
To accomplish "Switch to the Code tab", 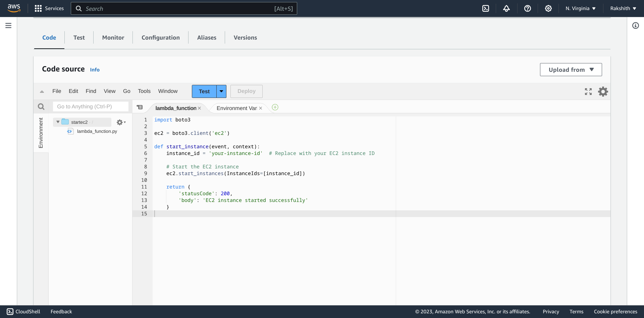I will coord(49,38).
